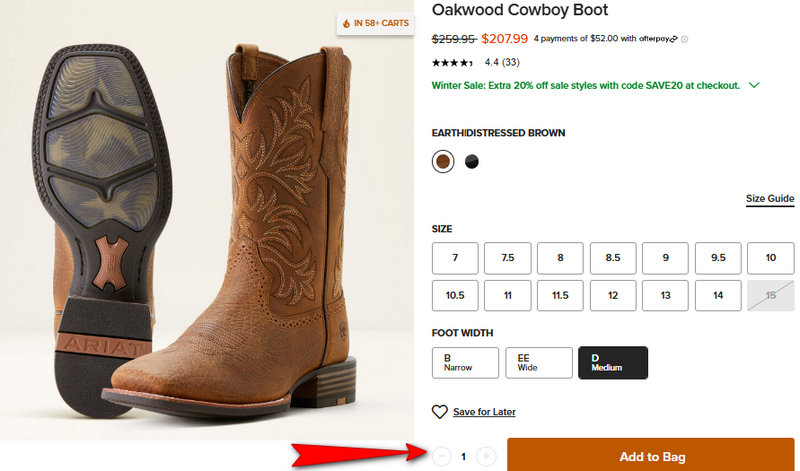The height and width of the screenshot is (471, 800).
Task: Select the Earth/Distressed Brown color swatch
Action: pos(442,161)
